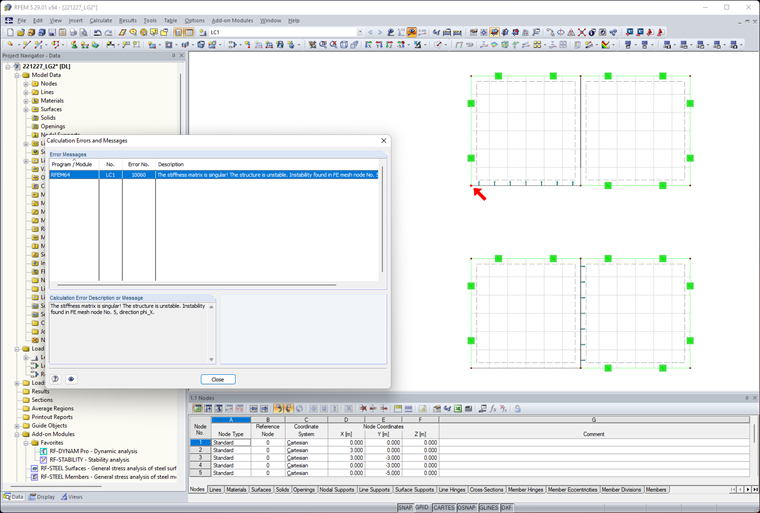The width and height of the screenshot is (760, 513).
Task: Open the Display tab in navigator footer
Action: [42, 497]
